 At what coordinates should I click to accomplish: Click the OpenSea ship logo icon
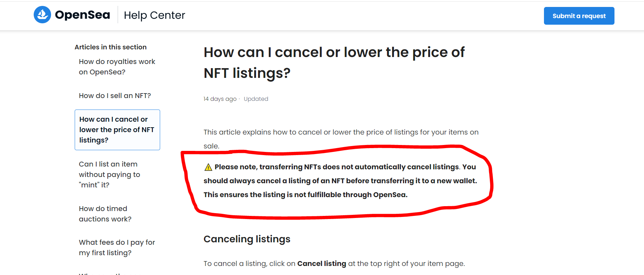(x=42, y=15)
